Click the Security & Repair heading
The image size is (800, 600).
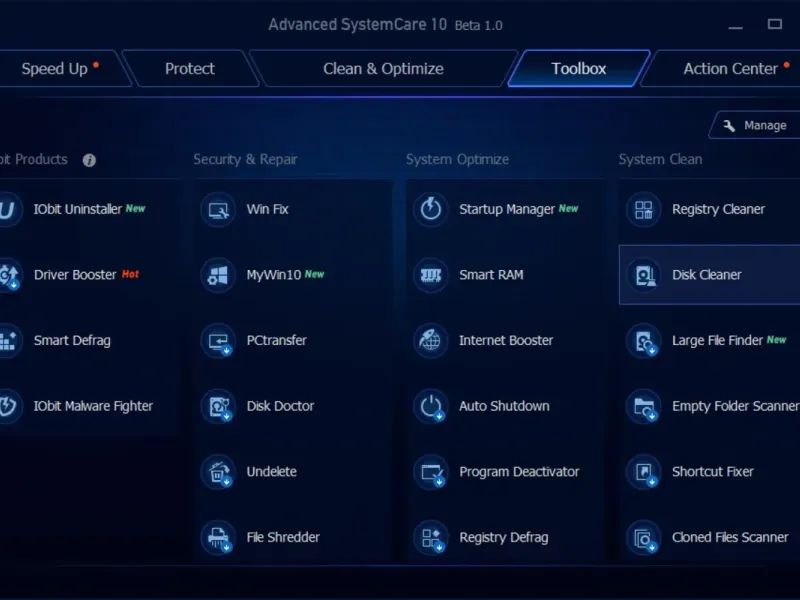[245, 159]
